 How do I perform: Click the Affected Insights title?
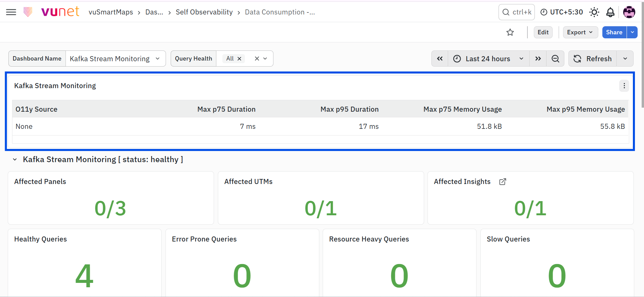(462, 182)
